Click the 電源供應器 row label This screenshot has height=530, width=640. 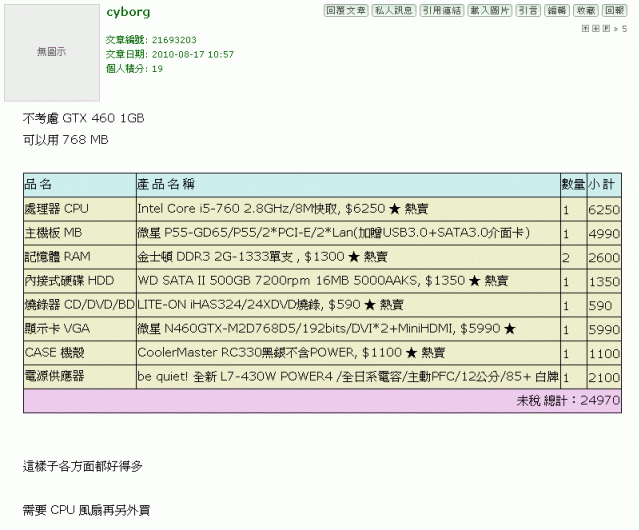point(80,376)
